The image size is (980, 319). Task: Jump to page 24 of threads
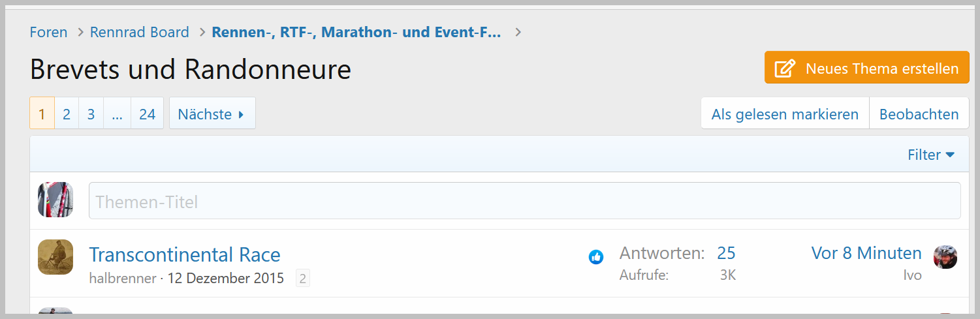click(x=148, y=114)
